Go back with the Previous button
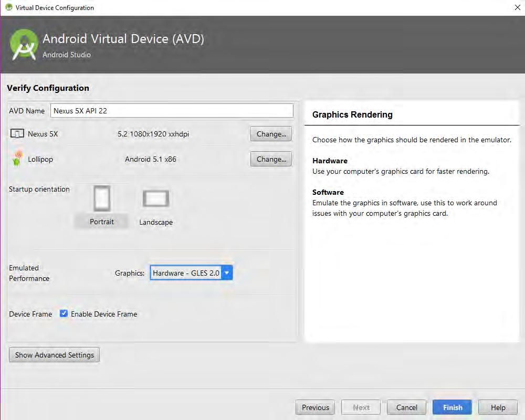 tap(315, 407)
